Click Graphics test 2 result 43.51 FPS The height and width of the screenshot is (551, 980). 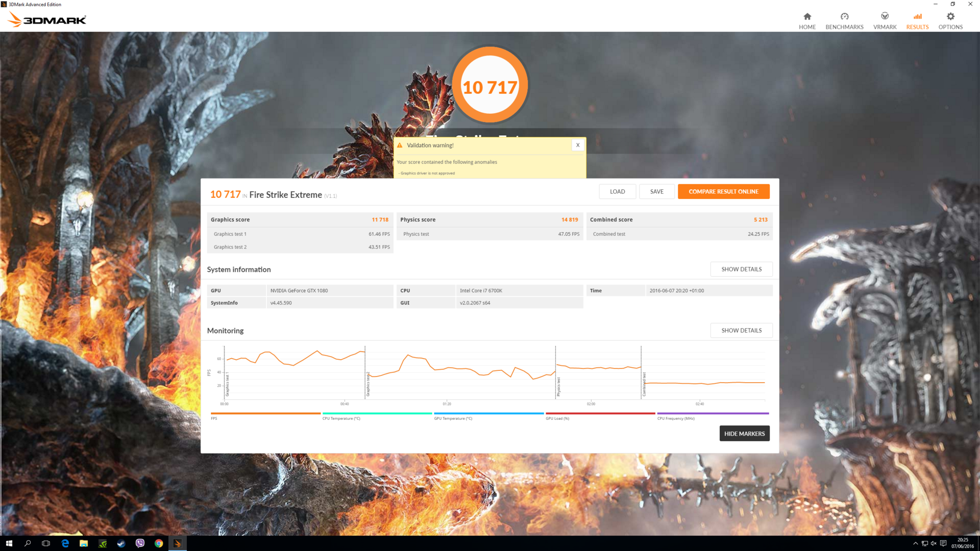tap(379, 247)
